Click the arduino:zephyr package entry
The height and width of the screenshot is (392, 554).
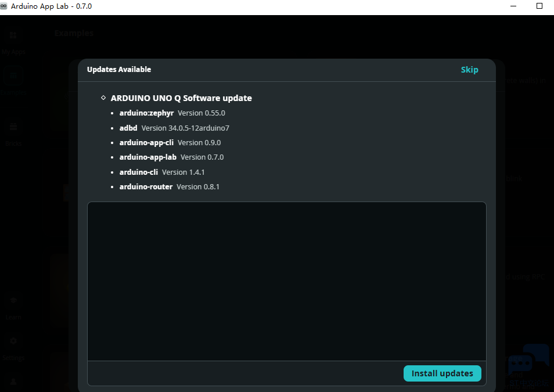coord(172,113)
